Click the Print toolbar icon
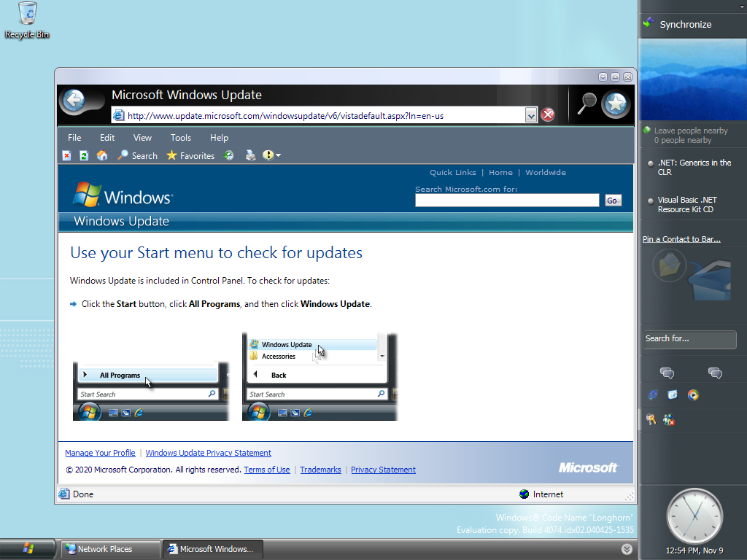This screenshot has height=560, width=747. 250,155
